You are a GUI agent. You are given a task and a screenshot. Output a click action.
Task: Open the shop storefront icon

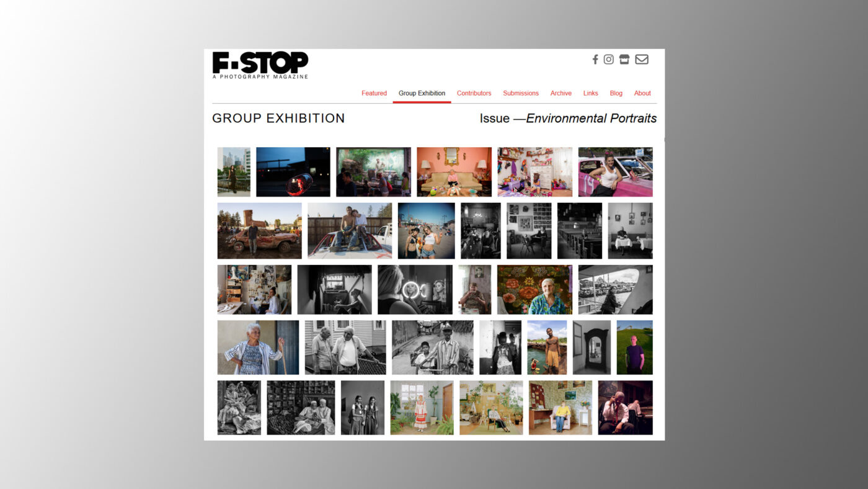[624, 60]
